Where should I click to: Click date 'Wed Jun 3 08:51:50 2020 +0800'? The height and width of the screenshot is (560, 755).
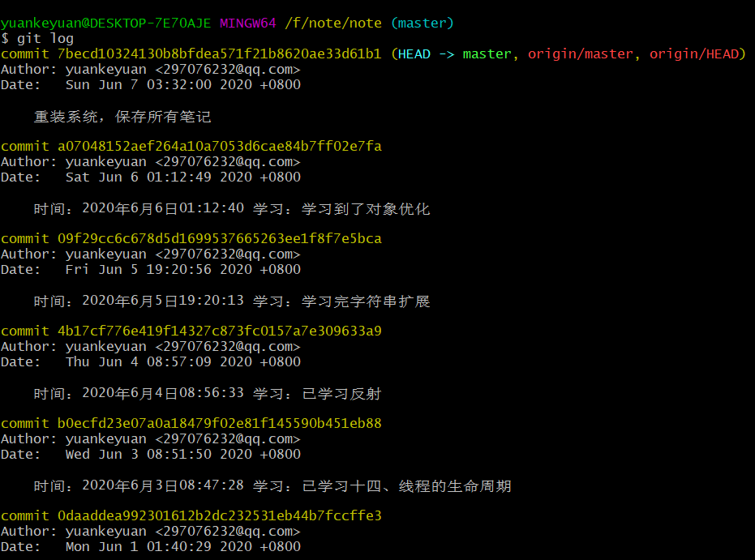click(183, 454)
